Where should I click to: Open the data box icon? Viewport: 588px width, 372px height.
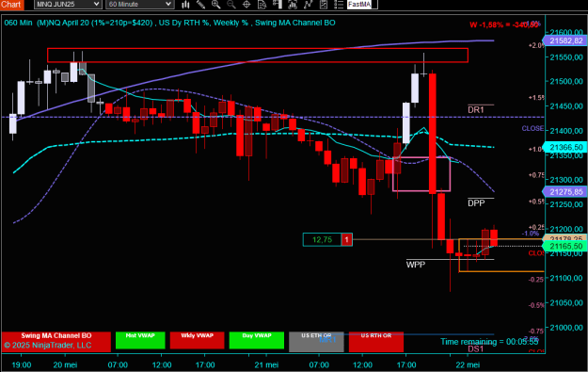click(262, 4)
